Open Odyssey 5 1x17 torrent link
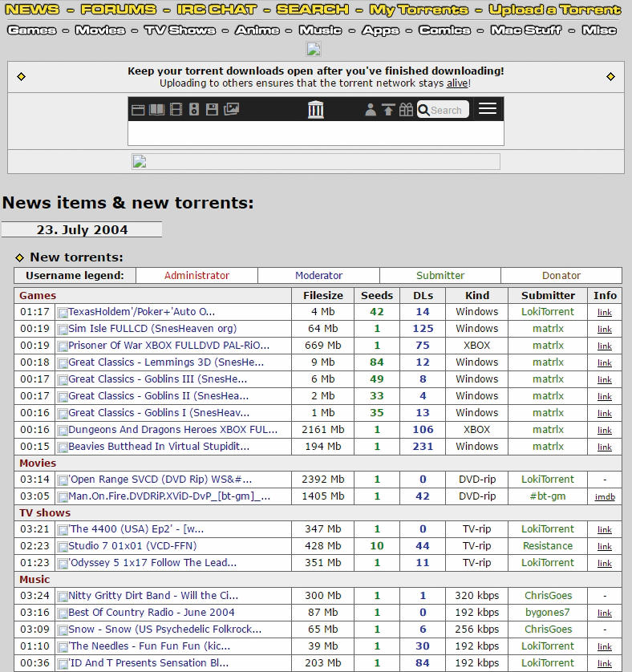 (x=152, y=563)
